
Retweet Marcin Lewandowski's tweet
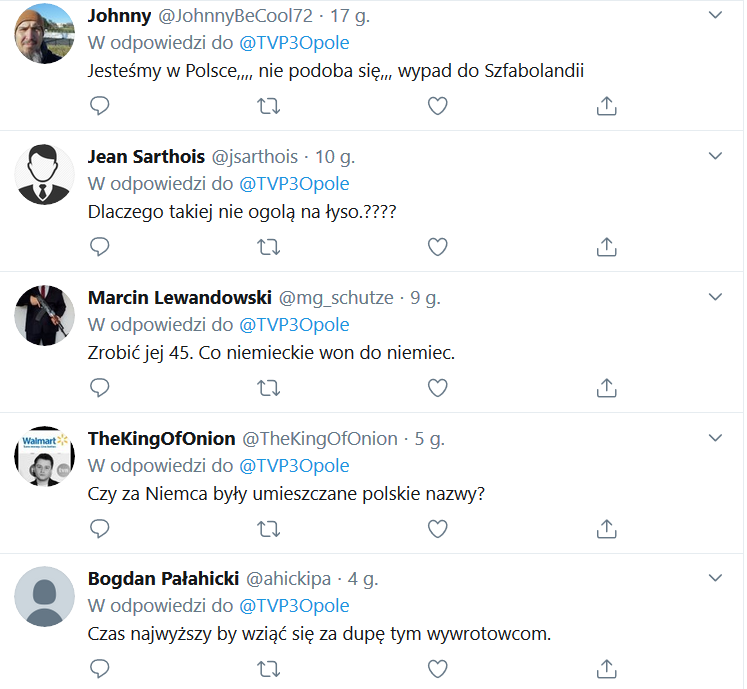tap(268, 387)
